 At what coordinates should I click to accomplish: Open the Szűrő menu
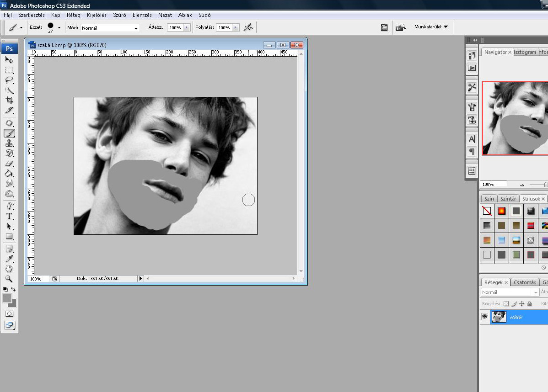coord(119,15)
